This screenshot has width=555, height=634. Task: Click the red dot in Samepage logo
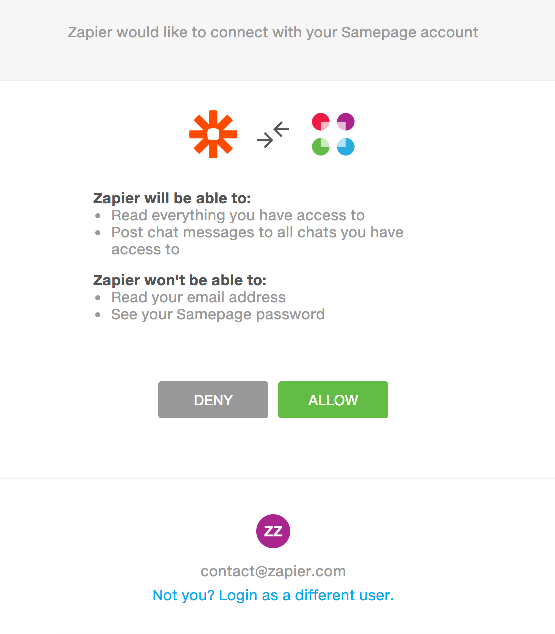pos(321,122)
